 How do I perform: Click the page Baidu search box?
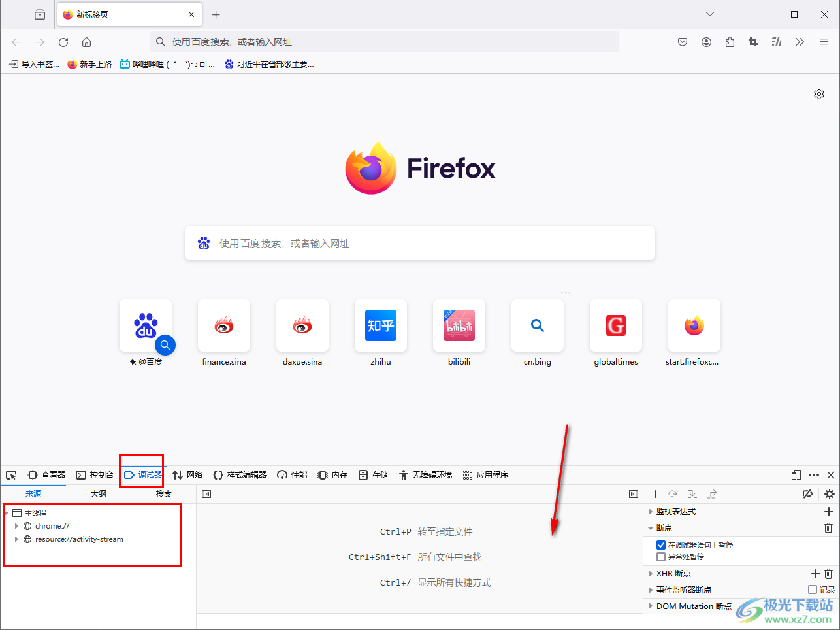pos(420,243)
